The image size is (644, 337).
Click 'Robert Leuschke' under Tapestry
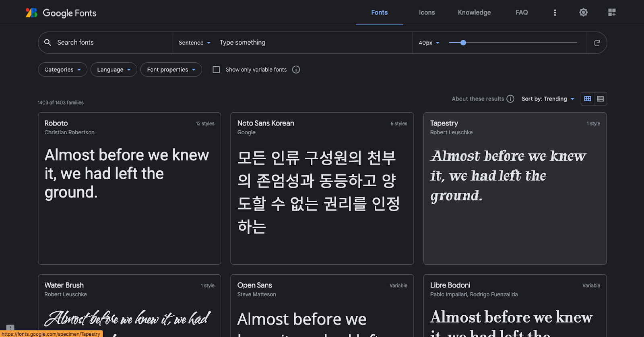[x=451, y=132]
